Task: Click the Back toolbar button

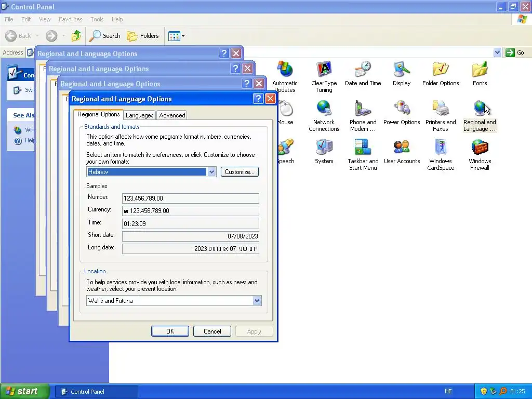Action: (18, 36)
